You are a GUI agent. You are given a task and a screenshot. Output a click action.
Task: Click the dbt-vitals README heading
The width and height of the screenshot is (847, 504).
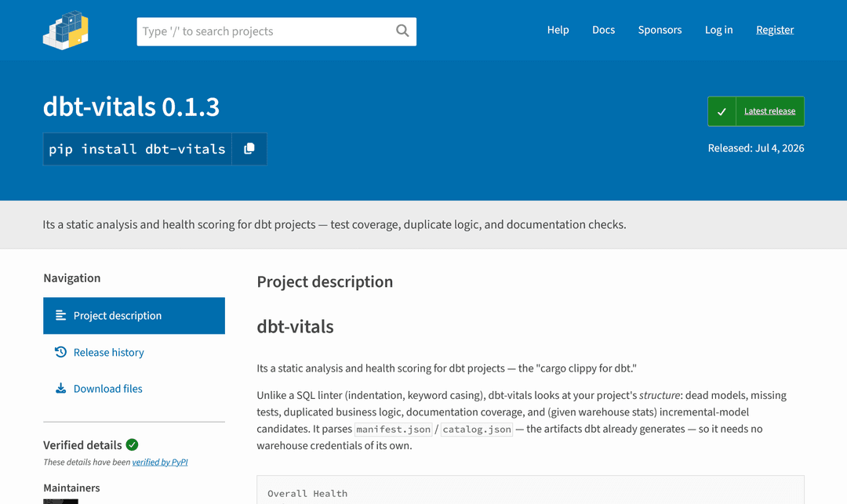(295, 327)
